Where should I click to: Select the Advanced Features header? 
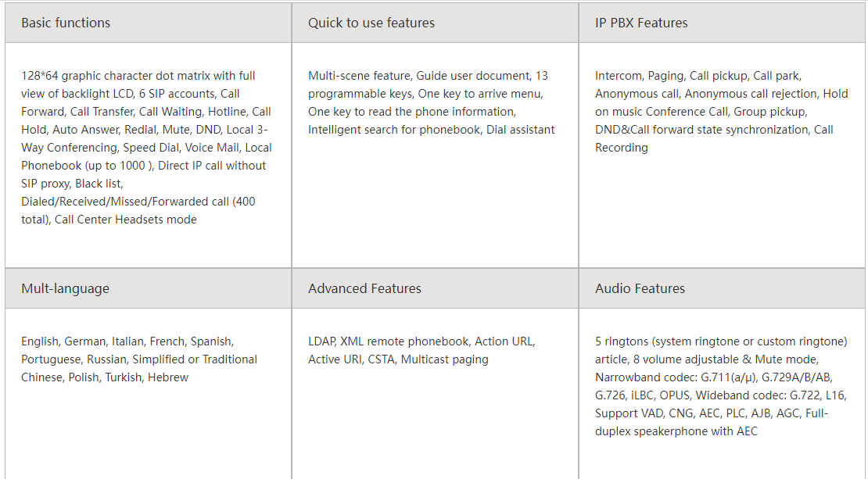click(435, 288)
